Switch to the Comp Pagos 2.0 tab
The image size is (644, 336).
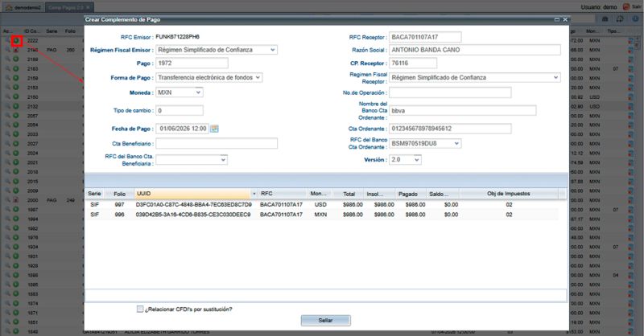[x=69, y=7]
